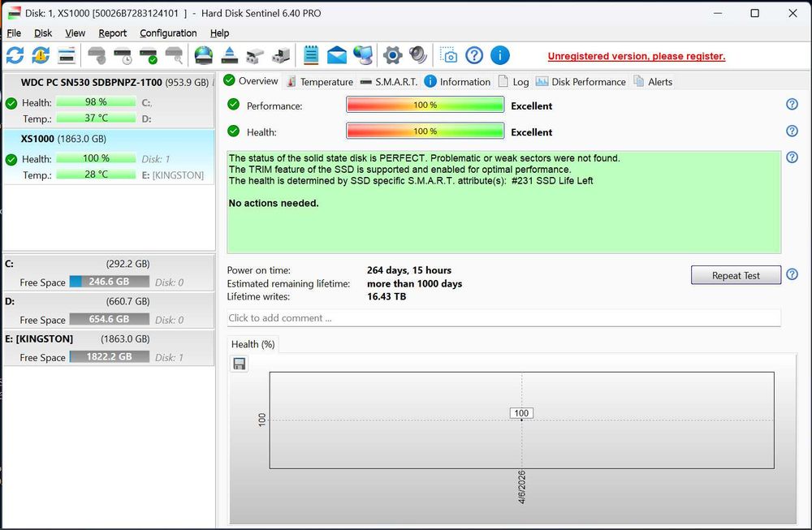Select the C: (292.2 GB) partition row

point(109,273)
